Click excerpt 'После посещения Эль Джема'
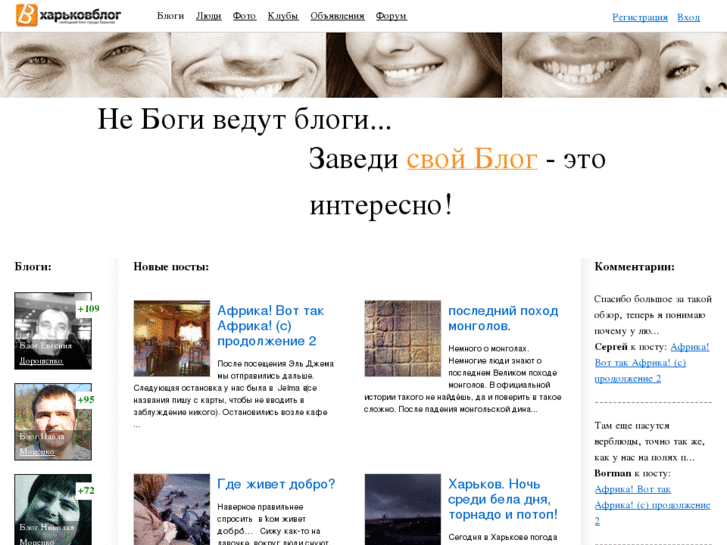Image resolution: width=727 pixels, height=545 pixels. (275, 364)
